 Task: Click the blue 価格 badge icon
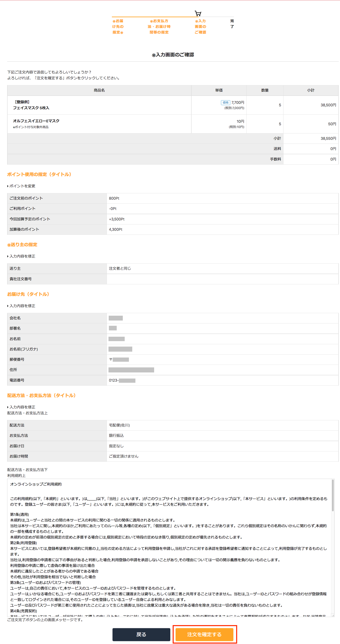pyautogui.click(x=225, y=103)
